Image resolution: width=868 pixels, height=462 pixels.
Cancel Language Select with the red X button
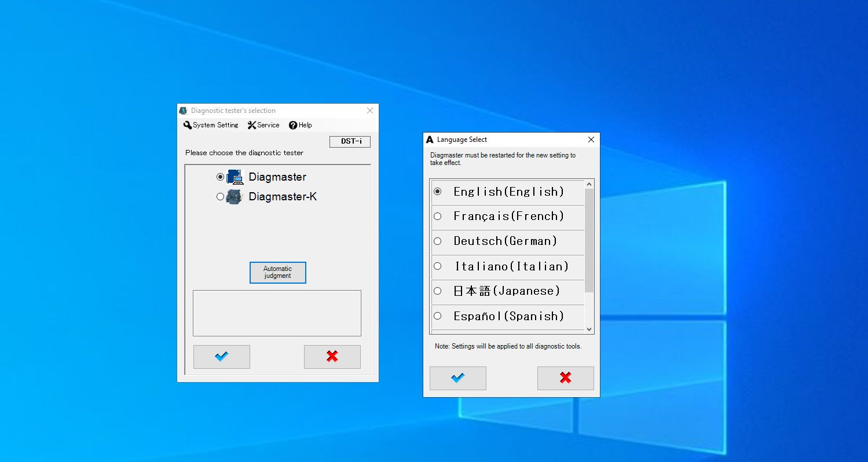(566, 378)
